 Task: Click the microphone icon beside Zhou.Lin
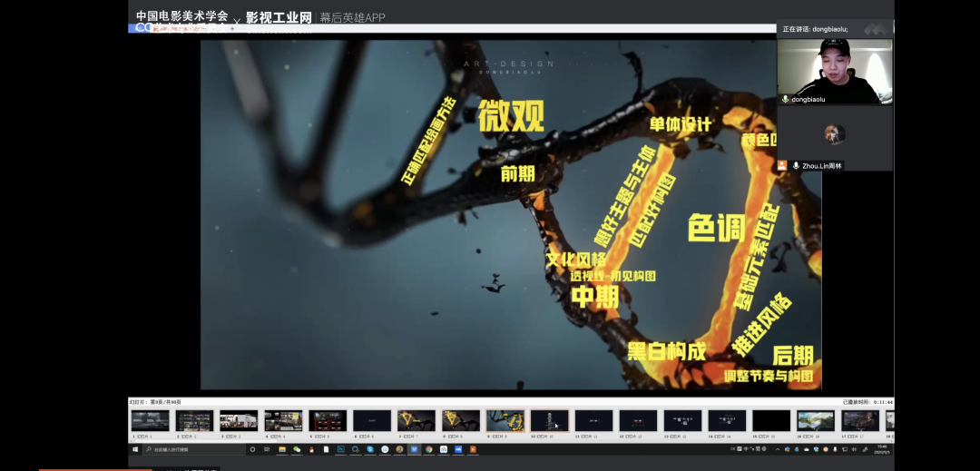796,166
